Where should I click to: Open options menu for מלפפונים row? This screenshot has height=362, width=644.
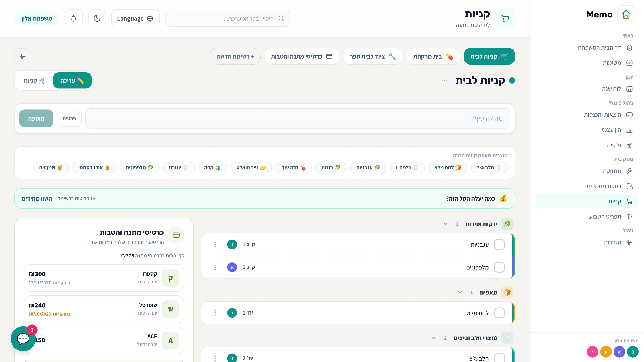tap(215, 267)
